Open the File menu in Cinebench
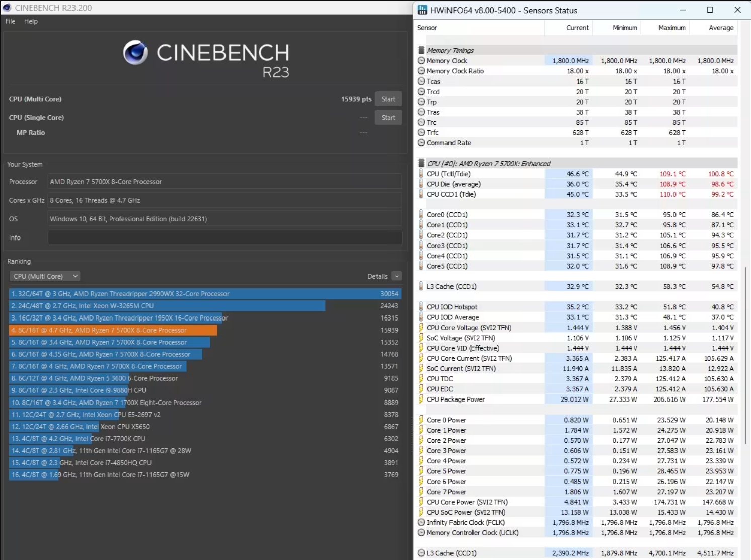Viewport: 751px width, 560px height. coord(9,21)
